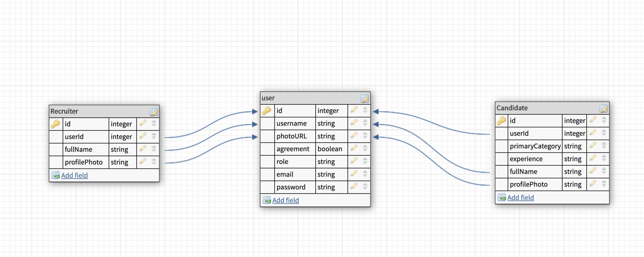Edit the Recruiter table via its header icon
The width and height of the screenshot is (644, 257).
154,112
